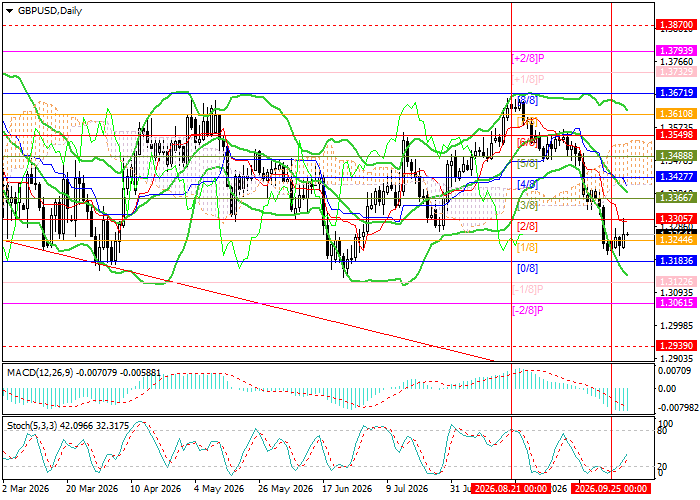Click the [1/8] Murrey level label
This screenshot has width=700, height=500.
tap(527, 247)
